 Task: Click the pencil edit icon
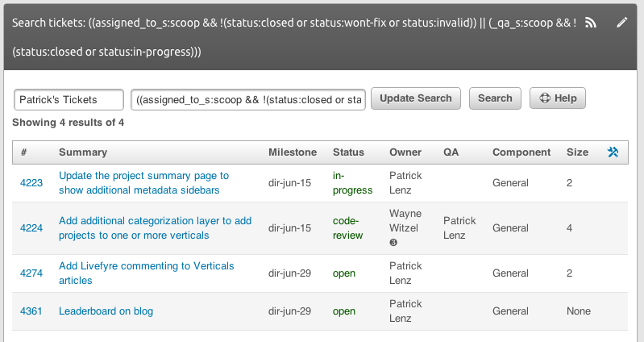(621, 23)
